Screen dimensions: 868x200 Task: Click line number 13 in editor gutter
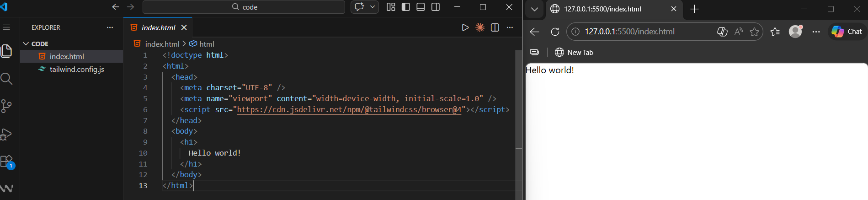tap(143, 185)
